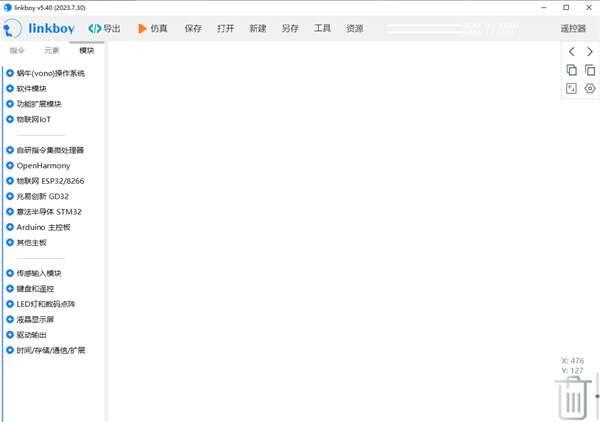Open the 工具 tools menu
This screenshot has width=600, height=422.
click(x=322, y=29)
